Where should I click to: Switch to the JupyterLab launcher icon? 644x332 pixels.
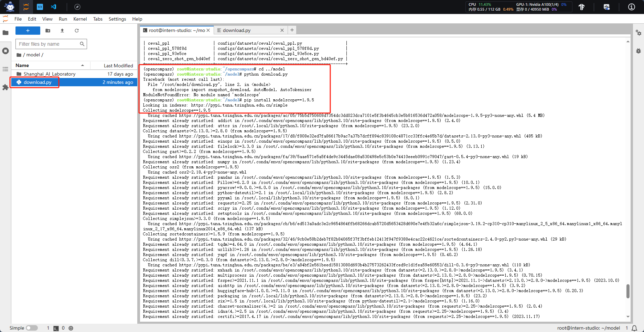click(x=26, y=7)
